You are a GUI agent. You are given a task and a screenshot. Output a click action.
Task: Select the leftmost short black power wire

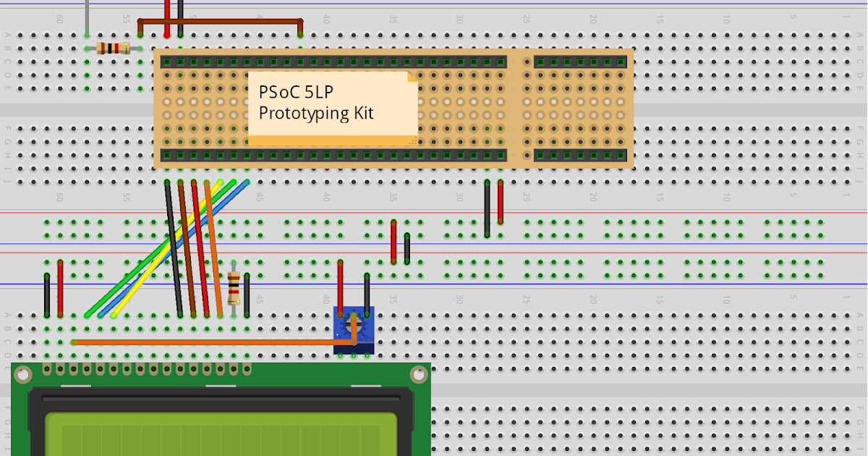(x=47, y=295)
